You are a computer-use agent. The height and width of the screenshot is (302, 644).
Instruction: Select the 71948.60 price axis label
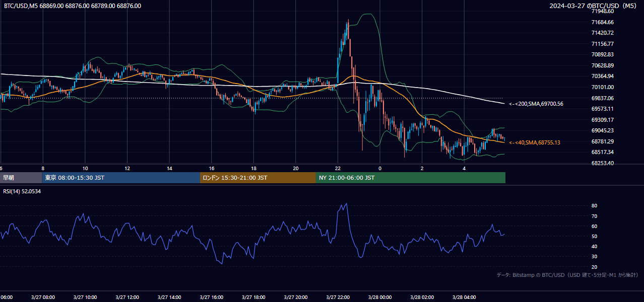pos(603,11)
